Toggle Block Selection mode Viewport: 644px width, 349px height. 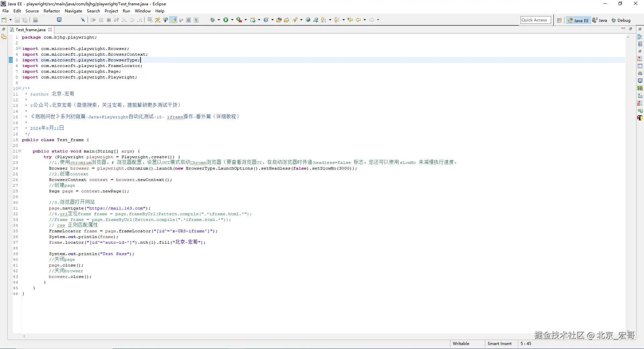coord(189,20)
